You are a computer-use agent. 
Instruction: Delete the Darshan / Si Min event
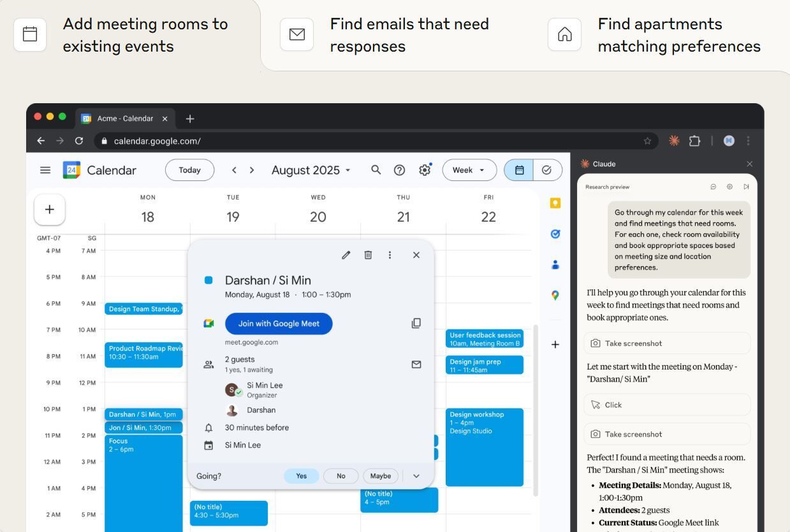click(x=368, y=255)
